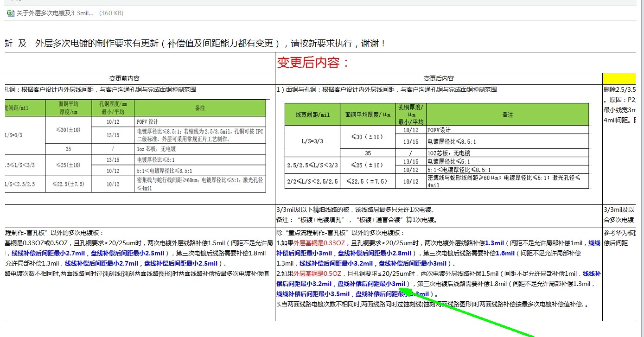Click the ≤22.5（±7.5）cell in changed-content table
This screenshot has height=337, width=644.
point(368,181)
